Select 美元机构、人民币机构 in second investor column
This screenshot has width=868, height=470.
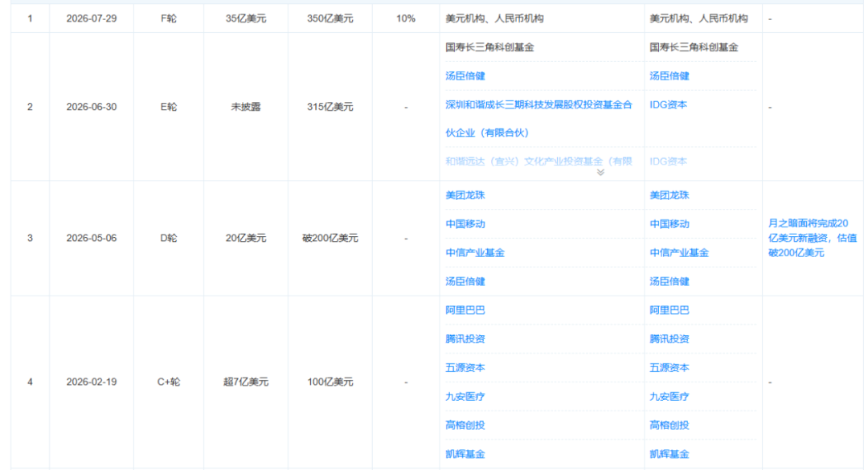coord(698,18)
